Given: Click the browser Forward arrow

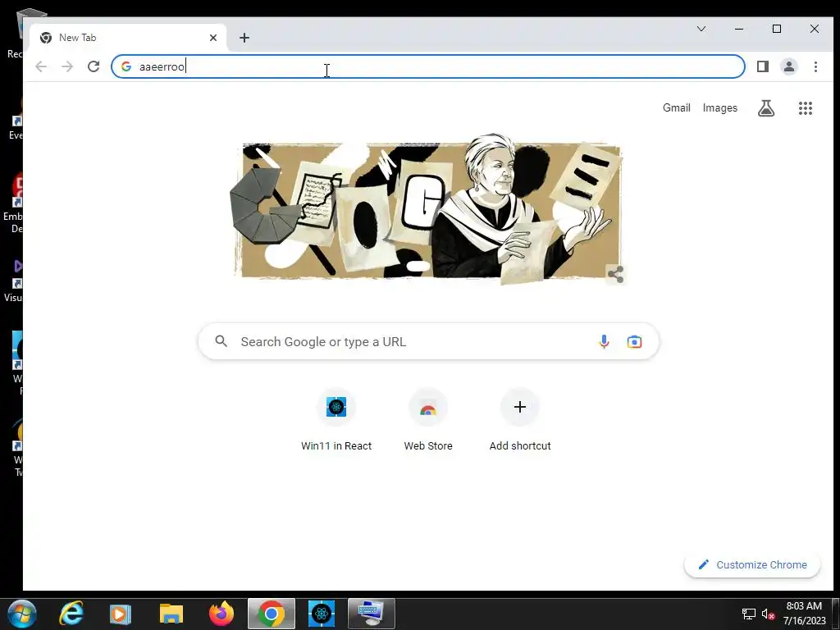Looking at the screenshot, I should [67, 66].
